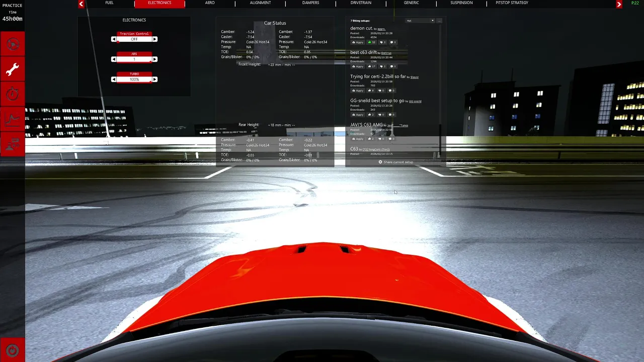Image resolution: width=644 pixels, height=362 pixels.
Task: Click the ABS slider bar
Action: [134, 59]
